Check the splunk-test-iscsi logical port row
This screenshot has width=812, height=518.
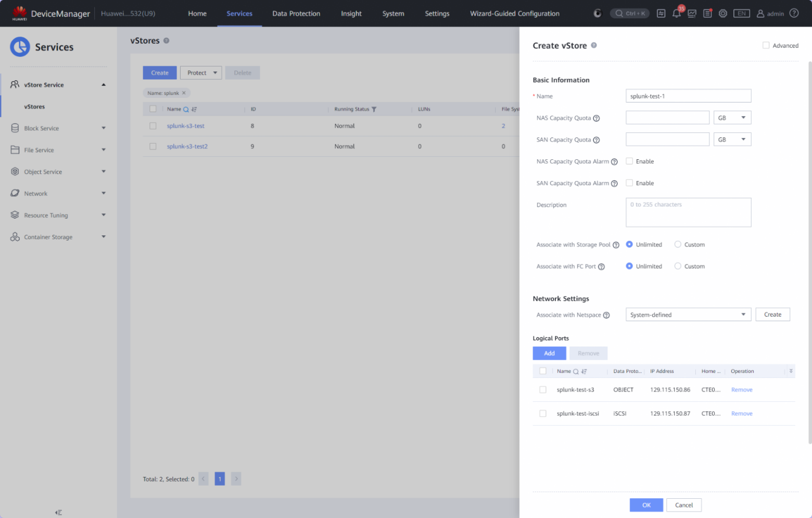tap(543, 414)
